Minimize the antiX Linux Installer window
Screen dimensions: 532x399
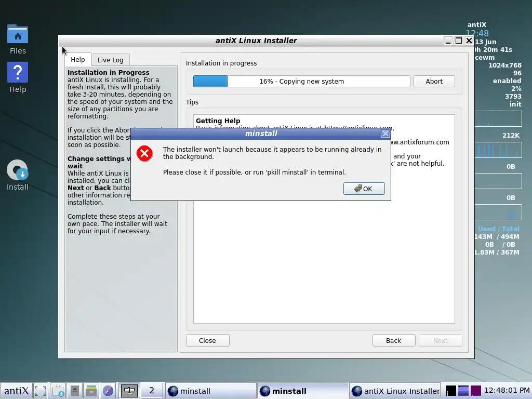[448, 41]
